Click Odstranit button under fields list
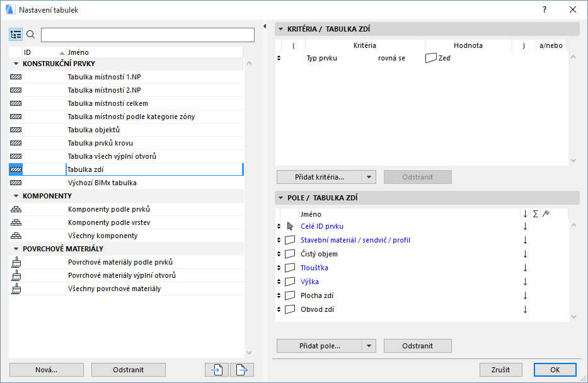The image size is (588, 383). pos(417,346)
